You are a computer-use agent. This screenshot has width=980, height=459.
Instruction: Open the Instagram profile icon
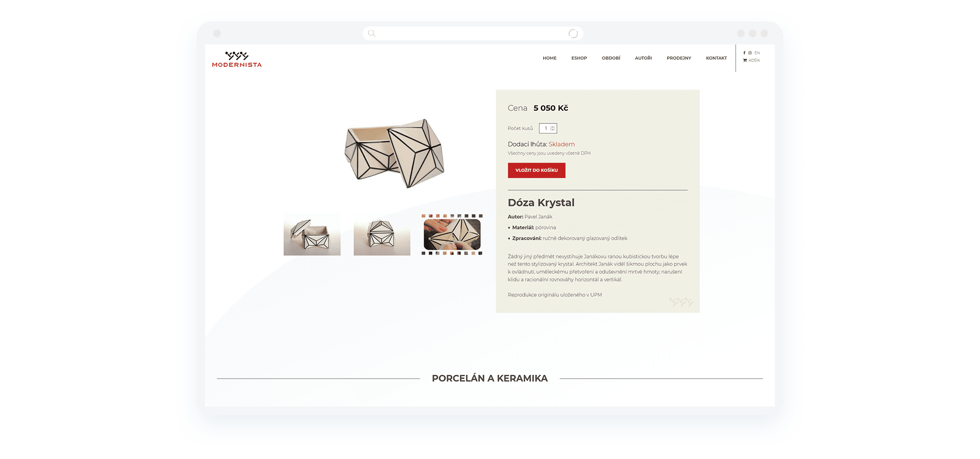coord(750,53)
